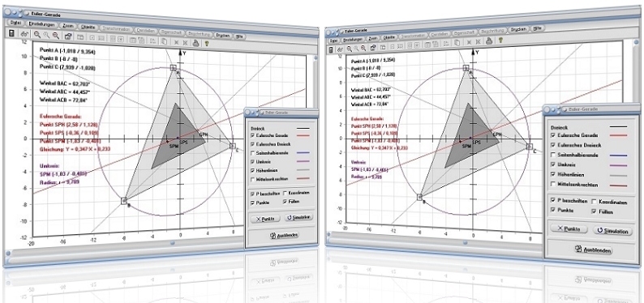Open Drucken menu in left window
The image size is (644, 303).
222,35
